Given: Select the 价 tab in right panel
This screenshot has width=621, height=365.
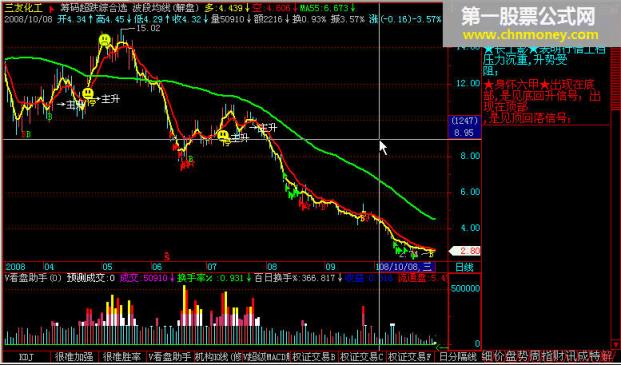Looking at the screenshot, I should click(x=499, y=356).
